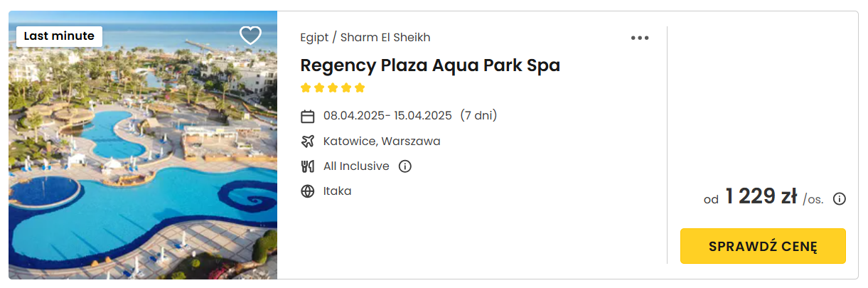Click the All Inclusive info icon
Image resolution: width=868 pixels, height=288 pixels.
tap(405, 166)
